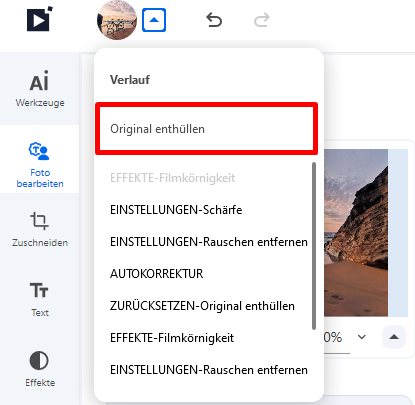Open the zoom percentage dropdown chevron
The width and height of the screenshot is (415, 405).
coord(362,337)
